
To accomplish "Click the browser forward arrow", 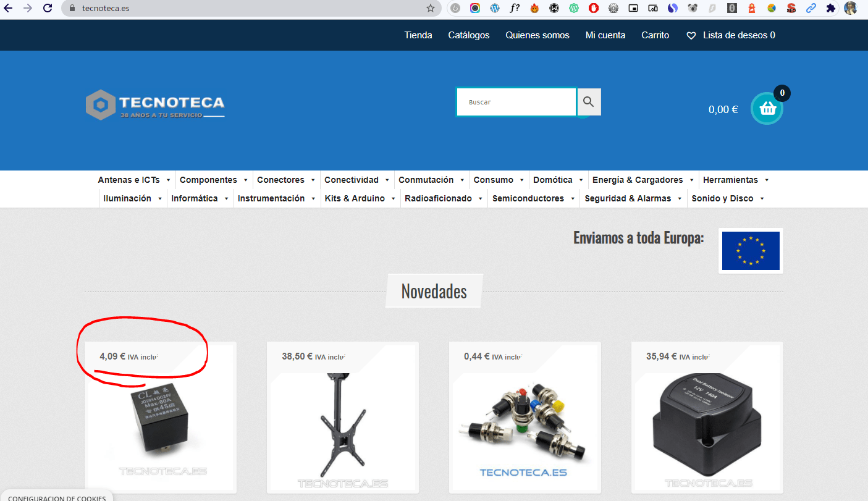I will point(28,8).
